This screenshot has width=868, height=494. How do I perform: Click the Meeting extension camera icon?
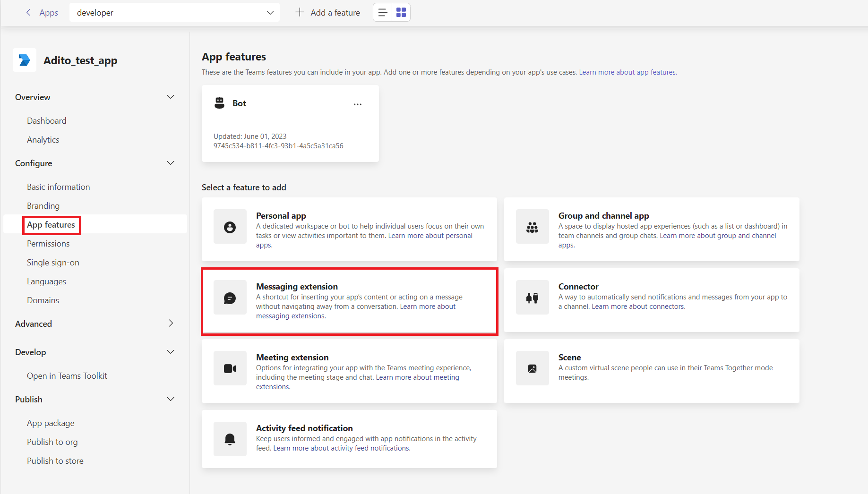[x=230, y=369]
